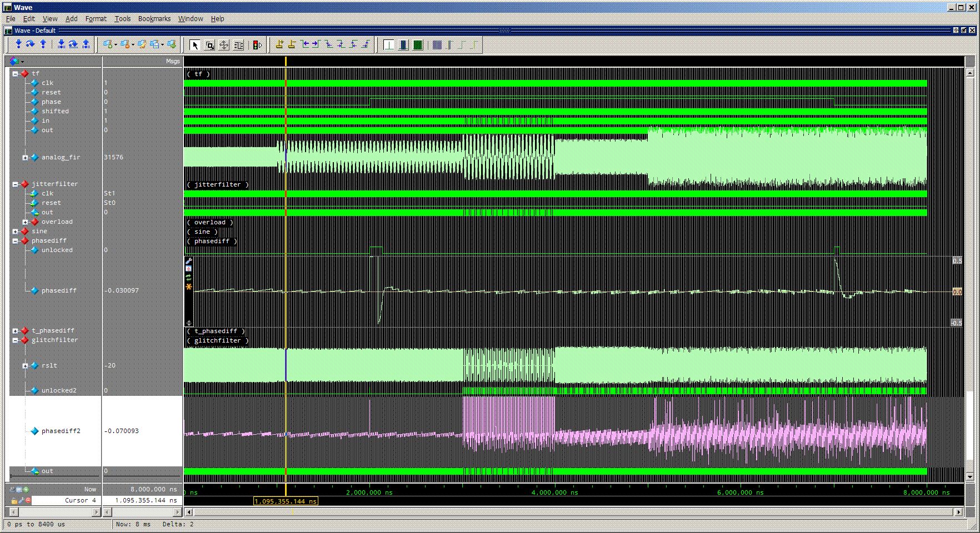Toggle the dark green solid waveform display button
The height and width of the screenshot is (533, 980).
point(418,45)
